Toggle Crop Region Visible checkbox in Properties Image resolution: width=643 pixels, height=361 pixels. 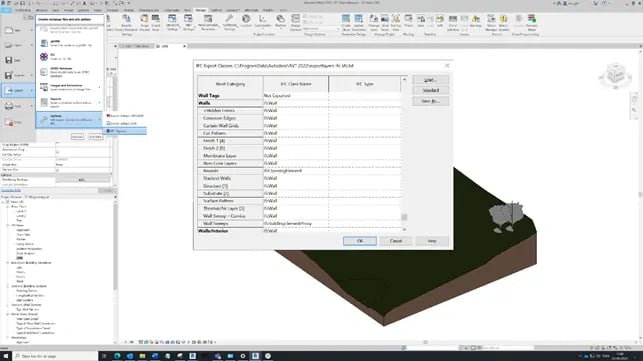[x=57, y=144]
